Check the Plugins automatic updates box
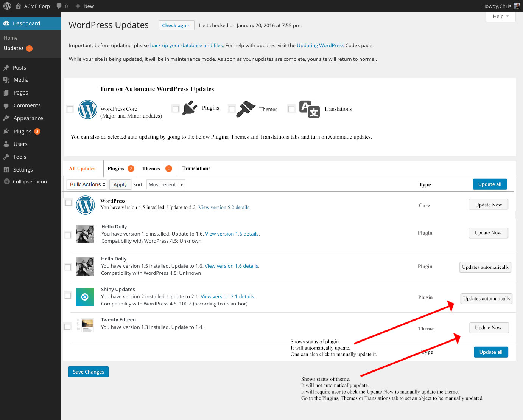This screenshot has width=523, height=420. click(175, 108)
